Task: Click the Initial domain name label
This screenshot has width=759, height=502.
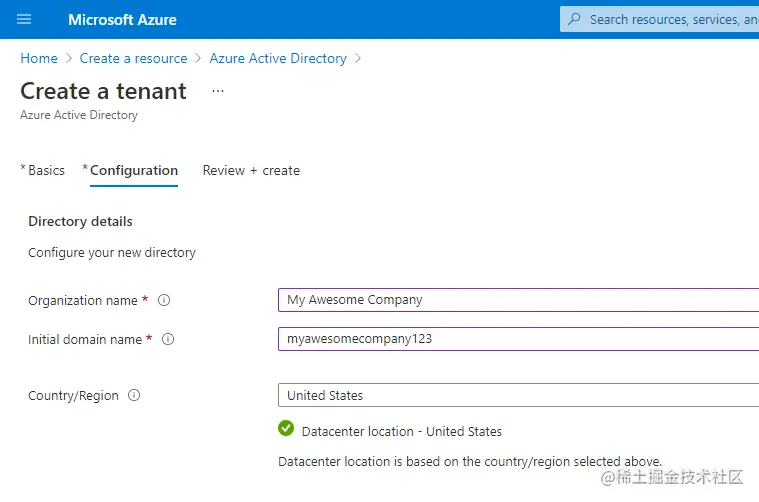Action: [x=85, y=340]
